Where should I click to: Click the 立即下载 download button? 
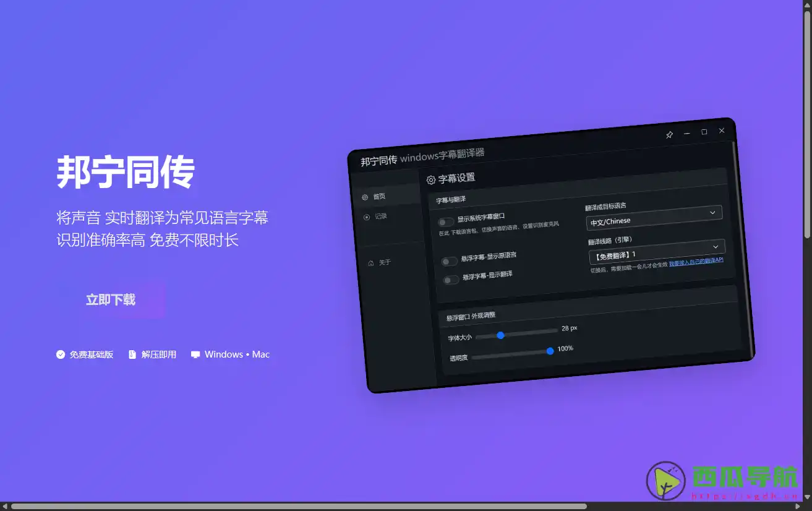point(110,299)
